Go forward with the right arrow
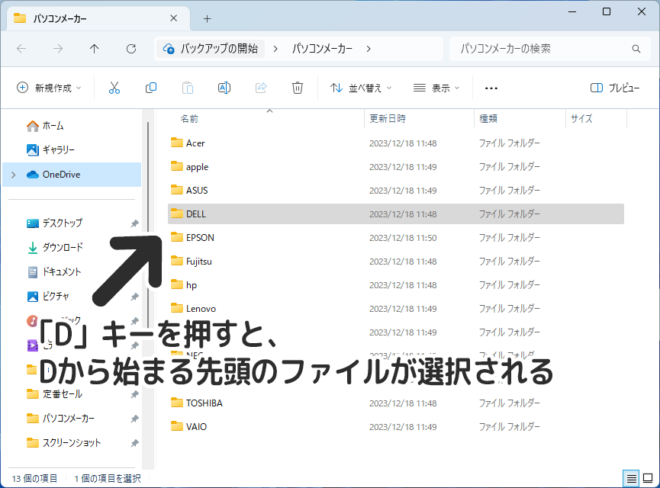660x488 pixels. click(58, 49)
